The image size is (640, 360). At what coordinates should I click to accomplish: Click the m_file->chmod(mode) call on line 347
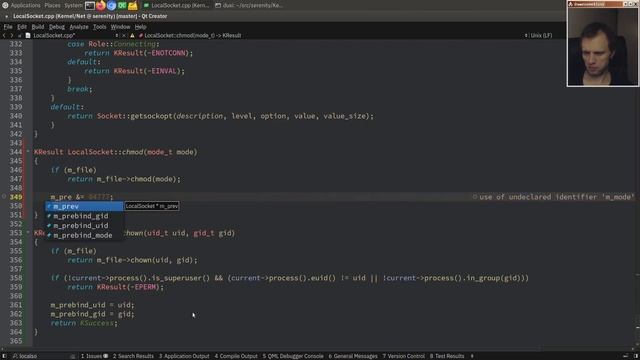coord(138,179)
